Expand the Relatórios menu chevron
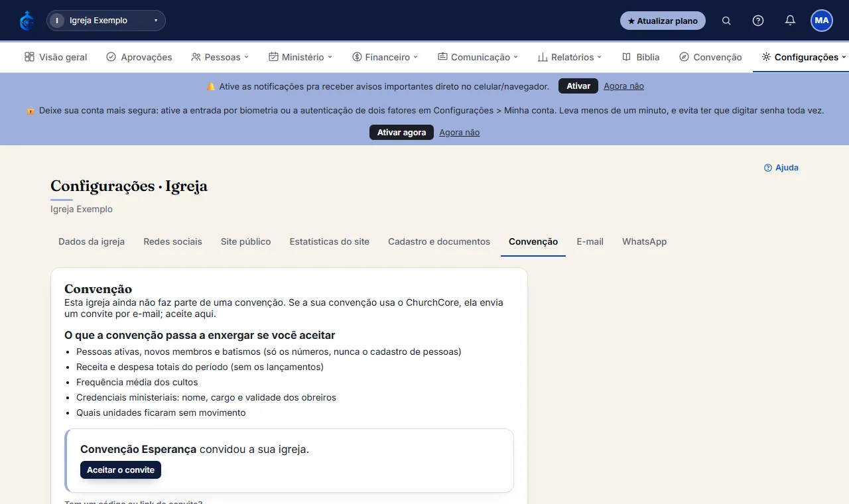This screenshot has width=849, height=504. tap(599, 57)
